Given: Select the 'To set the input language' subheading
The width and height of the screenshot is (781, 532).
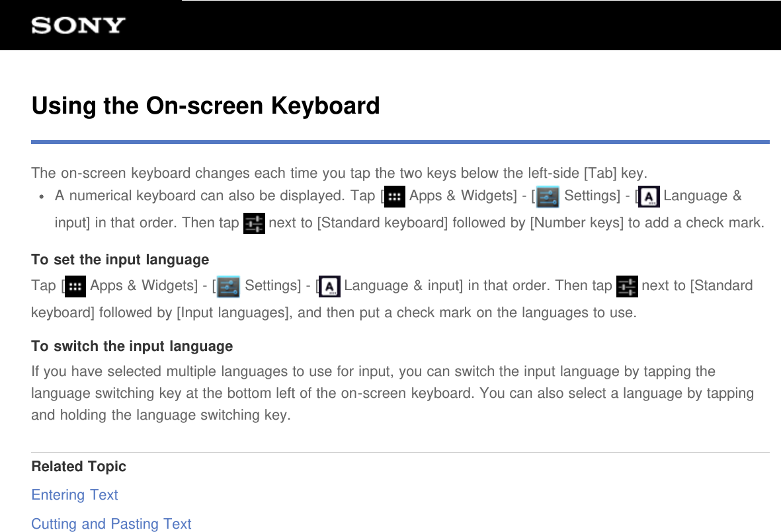Looking at the screenshot, I should (x=120, y=259).
